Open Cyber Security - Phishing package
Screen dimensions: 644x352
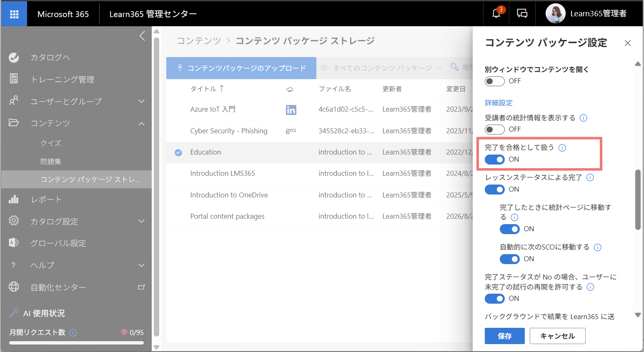[229, 131]
